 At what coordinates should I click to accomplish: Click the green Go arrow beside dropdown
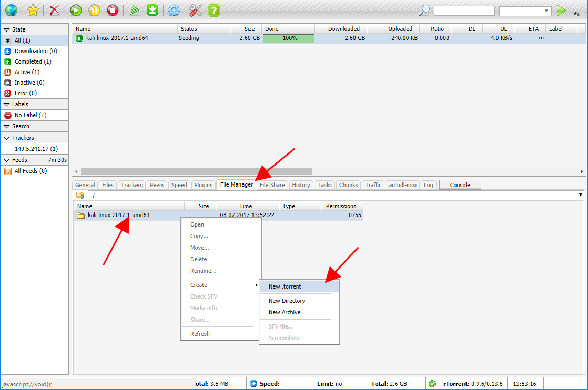pos(561,10)
